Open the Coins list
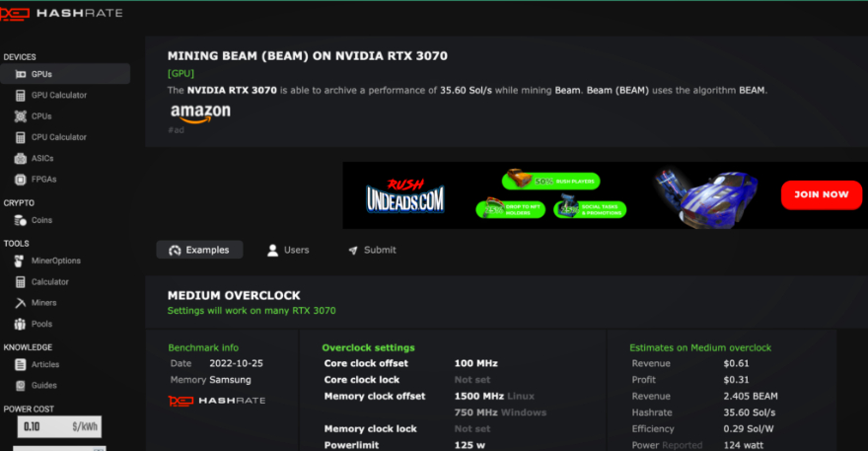This screenshot has width=868, height=451. 41,220
